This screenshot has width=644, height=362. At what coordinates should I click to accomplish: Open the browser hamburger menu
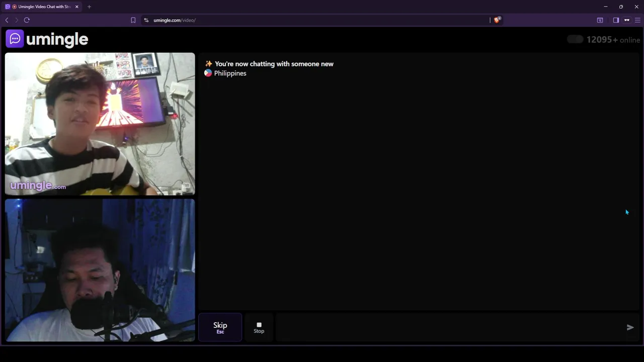(x=637, y=20)
